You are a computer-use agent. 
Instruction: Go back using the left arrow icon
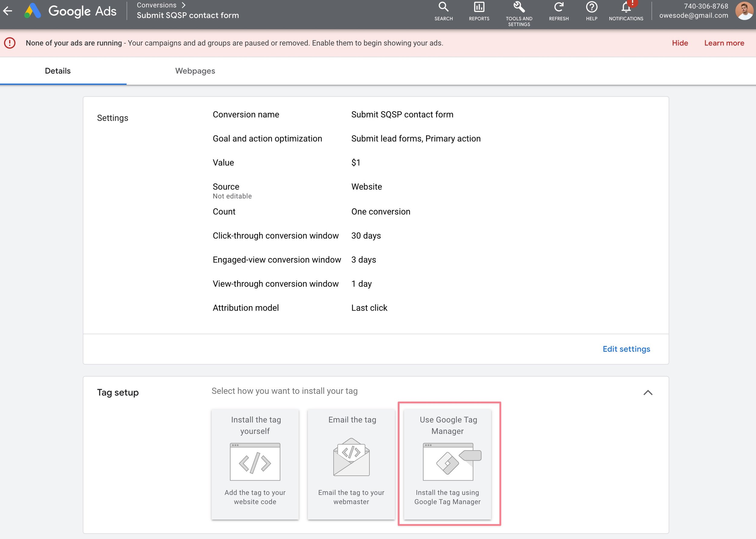point(8,11)
